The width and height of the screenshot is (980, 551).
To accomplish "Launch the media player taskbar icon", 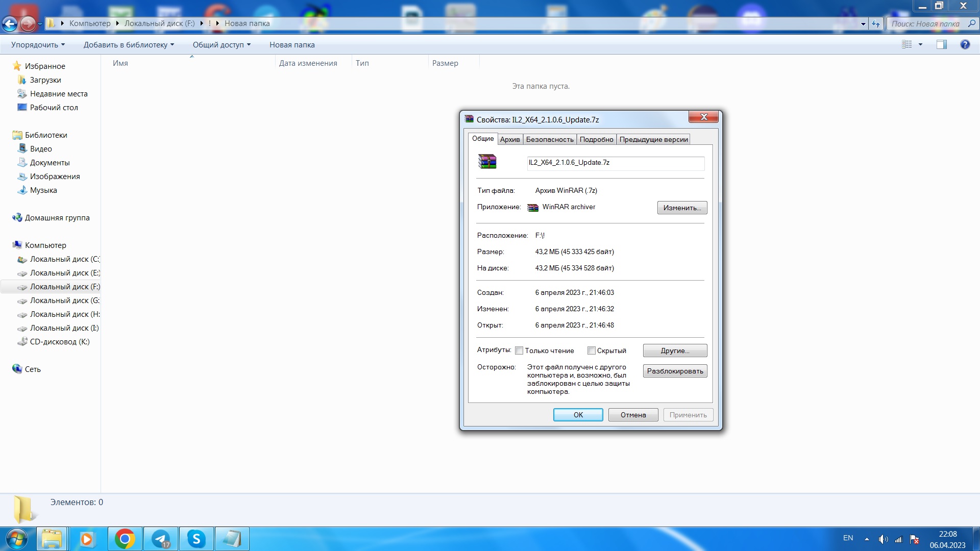I will point(87,539).
